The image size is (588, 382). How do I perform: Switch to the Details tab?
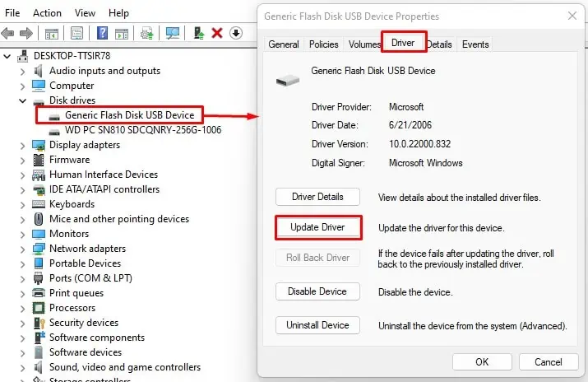[x=440, y=44]
